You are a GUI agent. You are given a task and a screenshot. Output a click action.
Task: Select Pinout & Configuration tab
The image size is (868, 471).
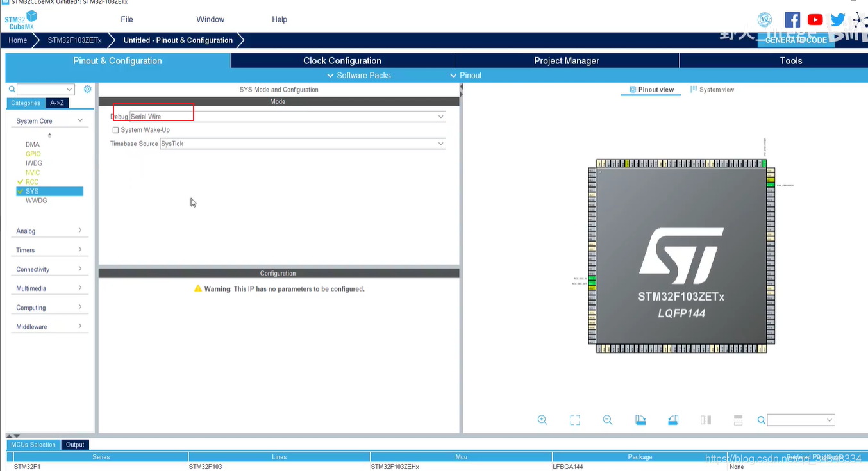(117, 61)
